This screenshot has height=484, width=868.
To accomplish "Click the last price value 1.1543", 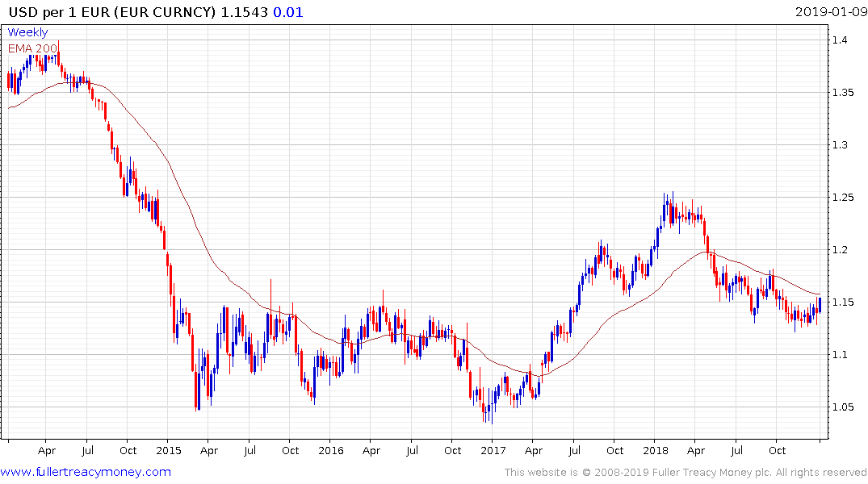I will (244, 12).
